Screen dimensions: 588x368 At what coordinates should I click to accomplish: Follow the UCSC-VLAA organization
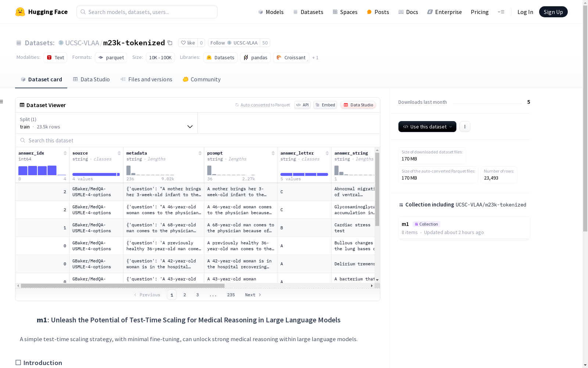[x=234, y=43]
